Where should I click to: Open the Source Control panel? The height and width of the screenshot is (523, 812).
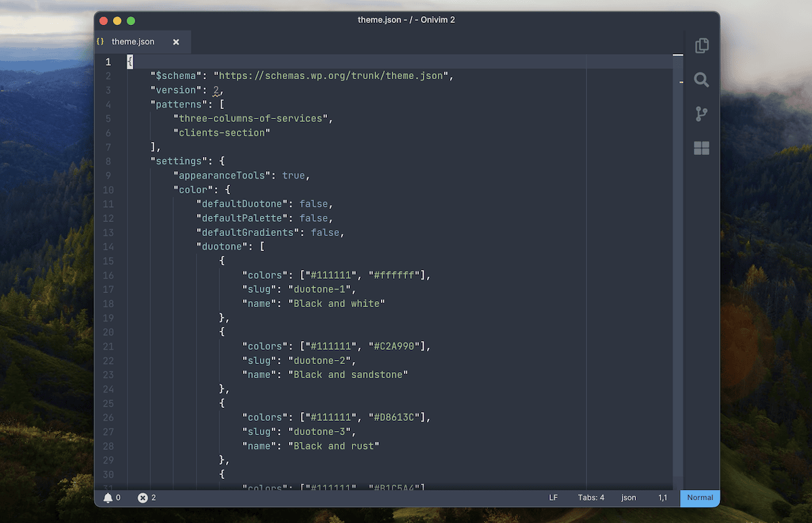(x=701, y=114)
